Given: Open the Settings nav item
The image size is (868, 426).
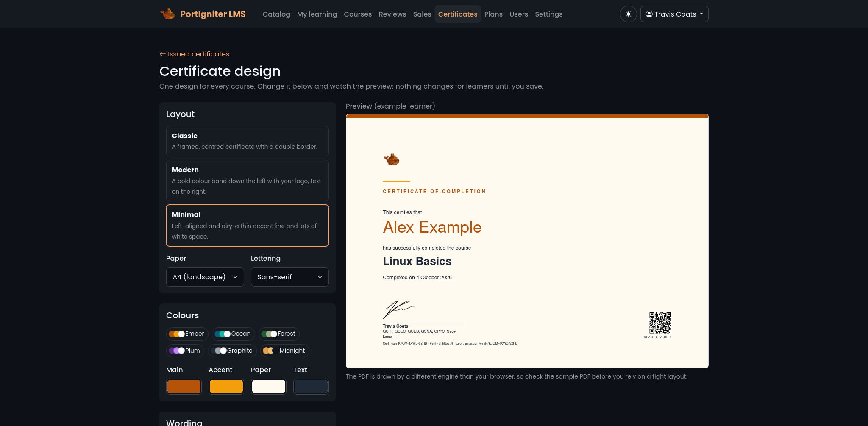Looking at the screenshot, I should coord(549,14).
